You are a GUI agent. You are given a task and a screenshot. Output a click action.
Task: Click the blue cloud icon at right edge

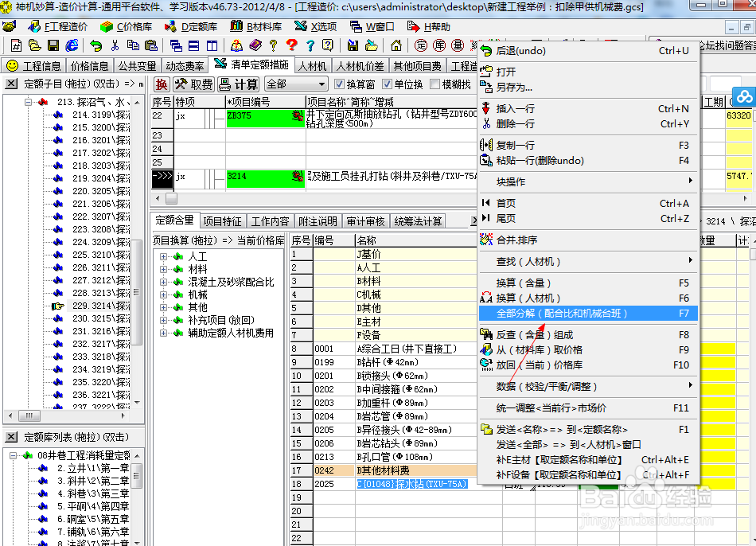coord(744,96)
